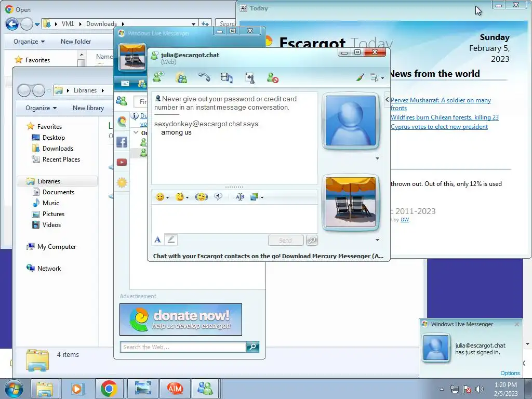
Task: Click New folder in Open dialog
Action: [76, 42]
